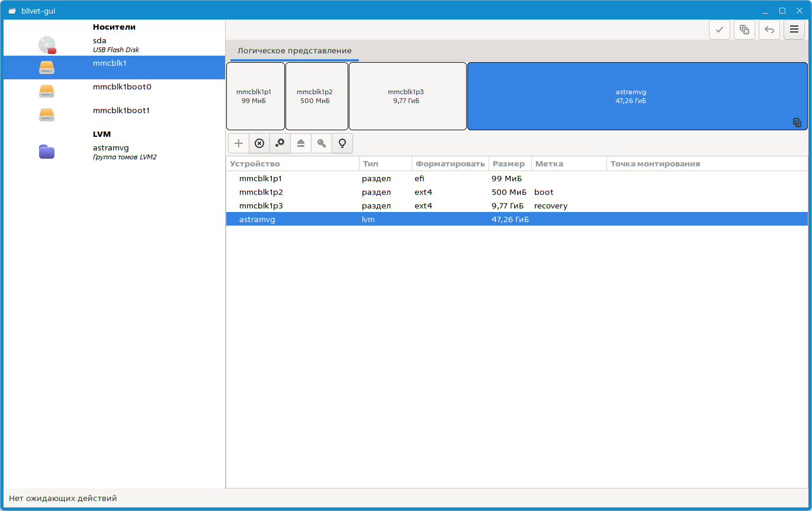Click group icon on astramvg block
This screenshot has height=511, width=812.
click(x=797, y=123)
